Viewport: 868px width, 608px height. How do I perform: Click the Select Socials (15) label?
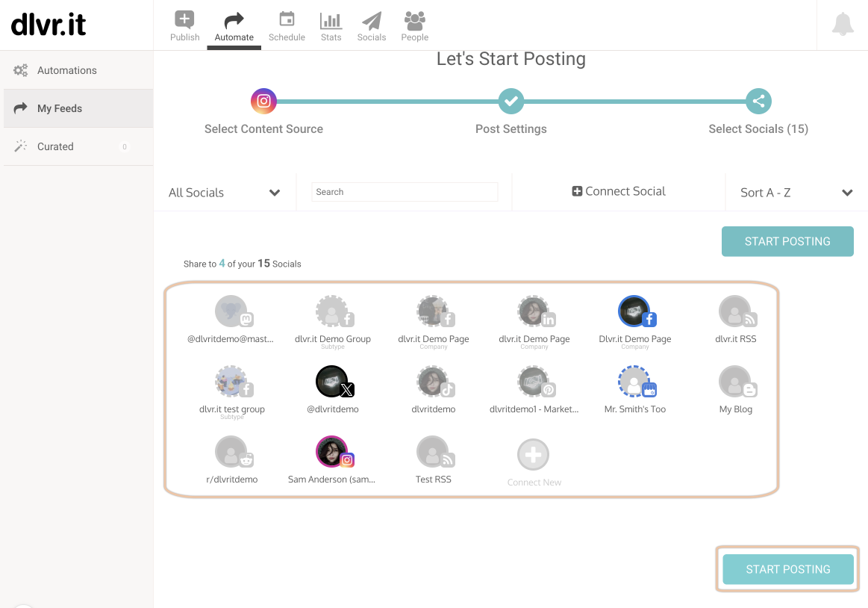coord(758,128)
